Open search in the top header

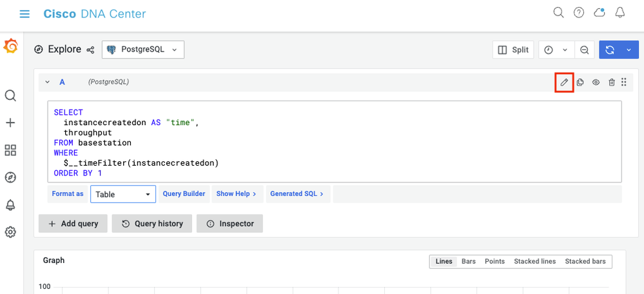coord(558,13)
